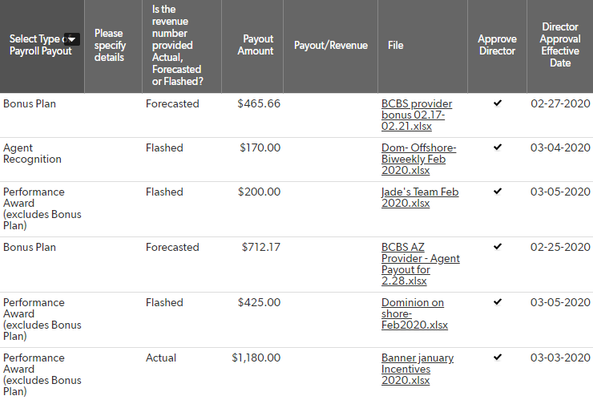Toggle Approve Director checkmark for $1,180.00 payout
The image size is (593, 400).
pyautogui.click(x=498, y=357)
